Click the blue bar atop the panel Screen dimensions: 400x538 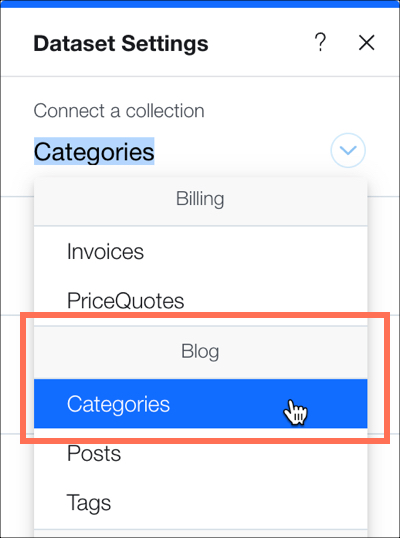tap(200, 3)
